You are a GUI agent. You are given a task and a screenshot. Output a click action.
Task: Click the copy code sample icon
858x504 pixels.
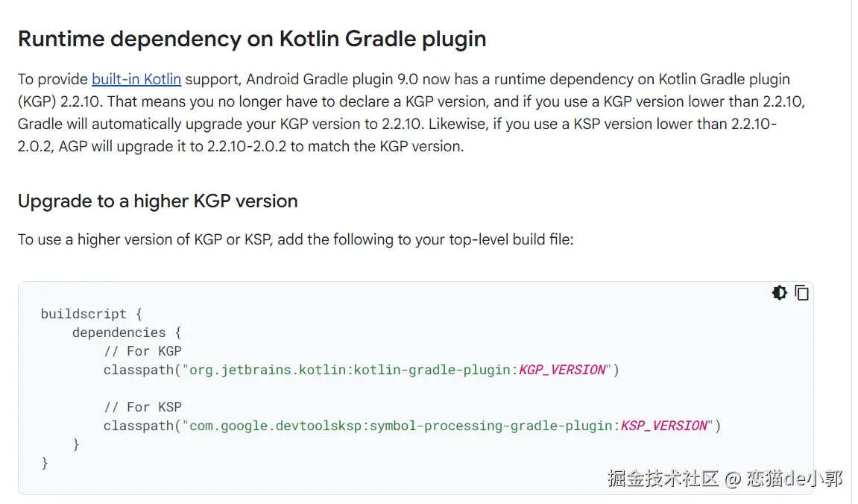(x=802, y=293)
